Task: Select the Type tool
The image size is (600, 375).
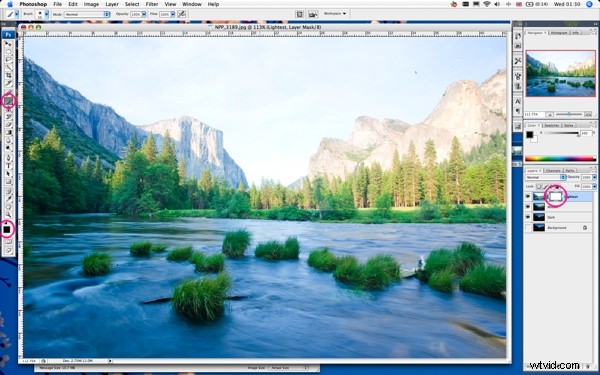Action: [8, 166]
